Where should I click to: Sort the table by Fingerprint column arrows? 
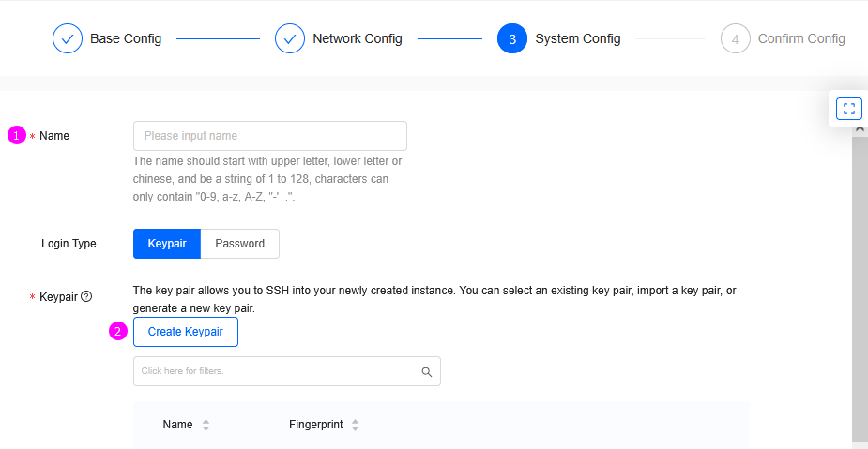pos(356,425)
